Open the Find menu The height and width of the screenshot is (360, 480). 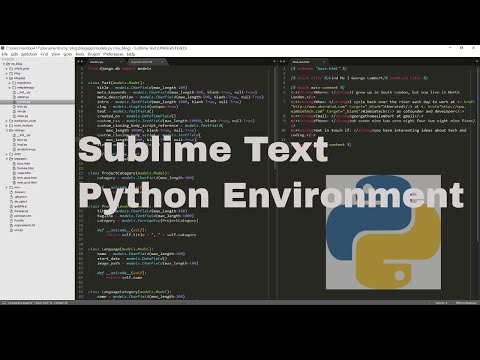[44, 54]
